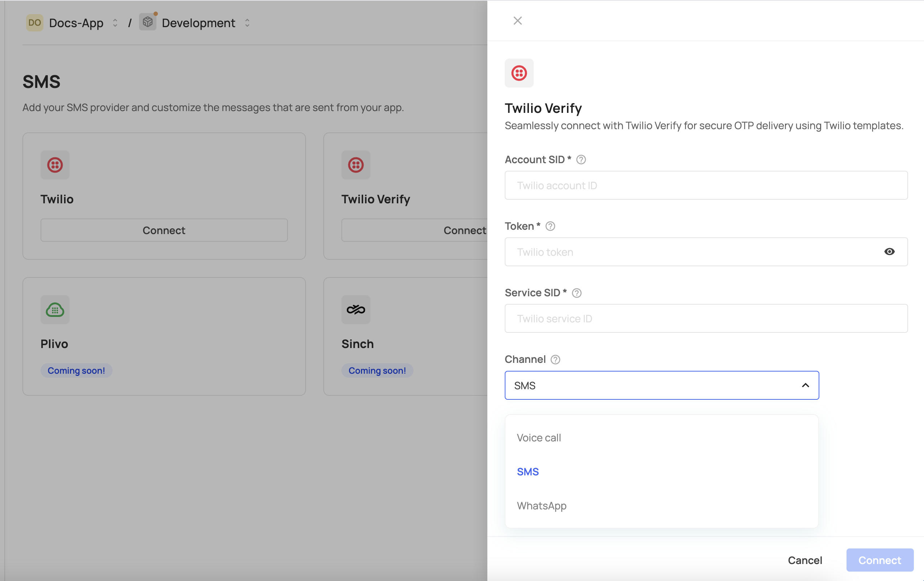The height and width of the screenshot is (581, 924).
Task: Click the Development environment cube icon
Action: pyautogui.click(x=147, y=22)
